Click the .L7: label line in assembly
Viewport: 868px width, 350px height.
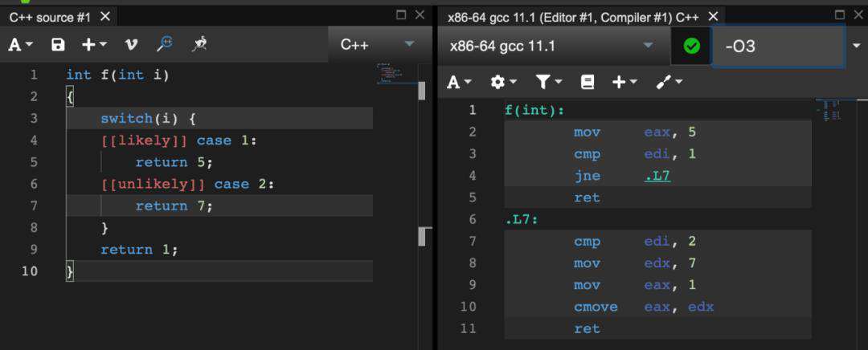522,220
